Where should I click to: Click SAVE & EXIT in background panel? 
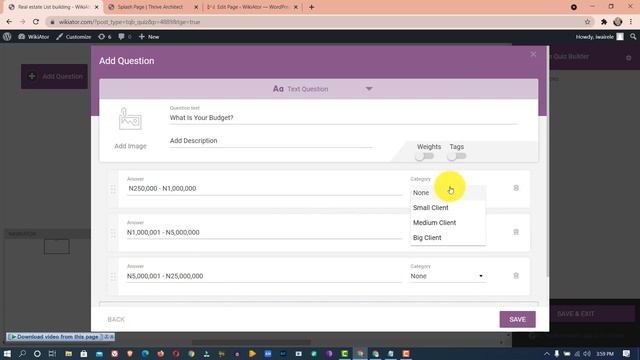[576, 313]
